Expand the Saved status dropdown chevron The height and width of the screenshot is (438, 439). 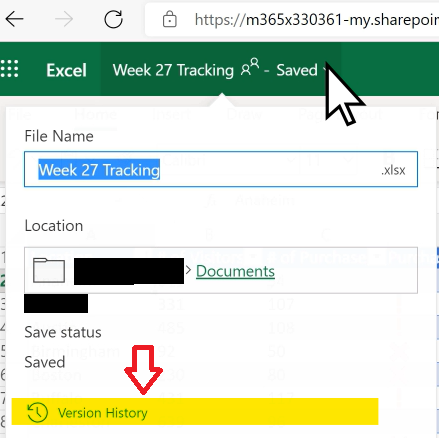click(x=324, y=70)
